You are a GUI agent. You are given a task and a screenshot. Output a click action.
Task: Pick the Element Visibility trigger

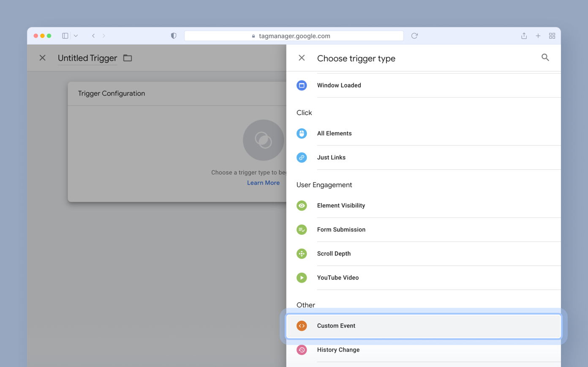[341, 205]
